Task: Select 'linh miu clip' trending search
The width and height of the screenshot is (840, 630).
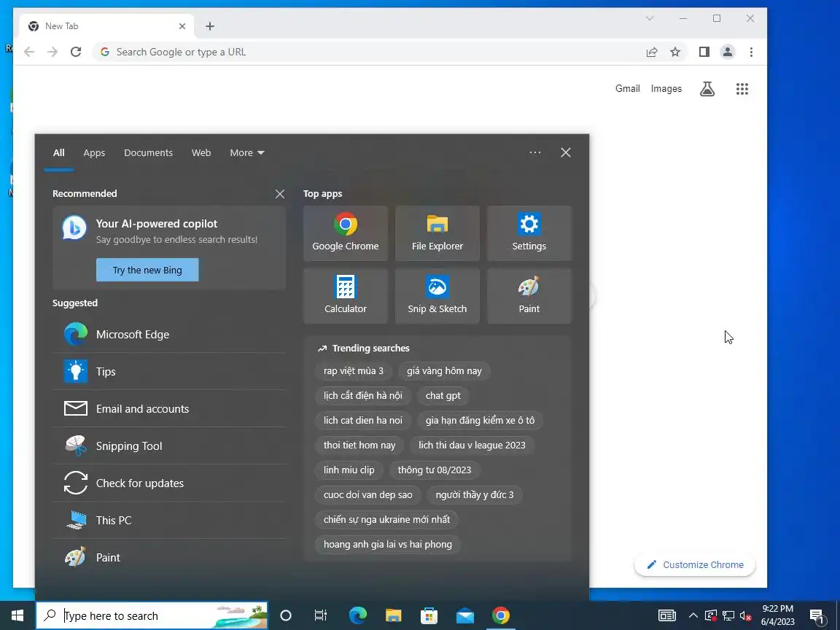Action: point(349,470)
